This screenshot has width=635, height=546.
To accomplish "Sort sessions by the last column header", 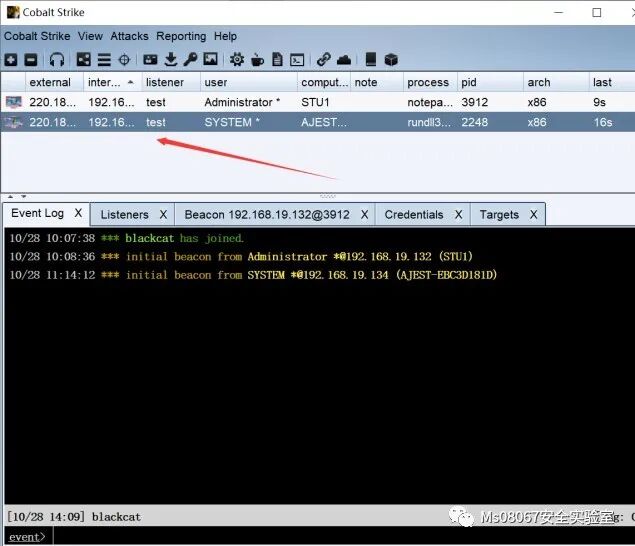I will pos(612,82).
